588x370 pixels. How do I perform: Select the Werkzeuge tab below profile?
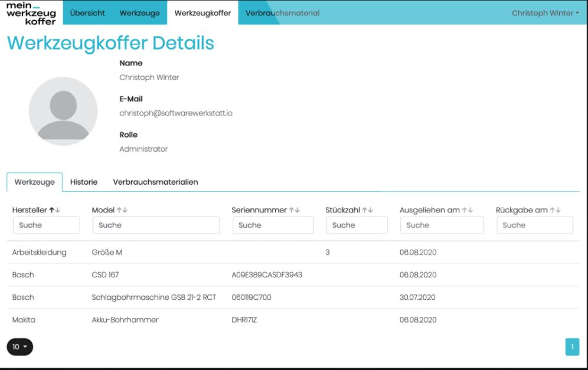34,182
